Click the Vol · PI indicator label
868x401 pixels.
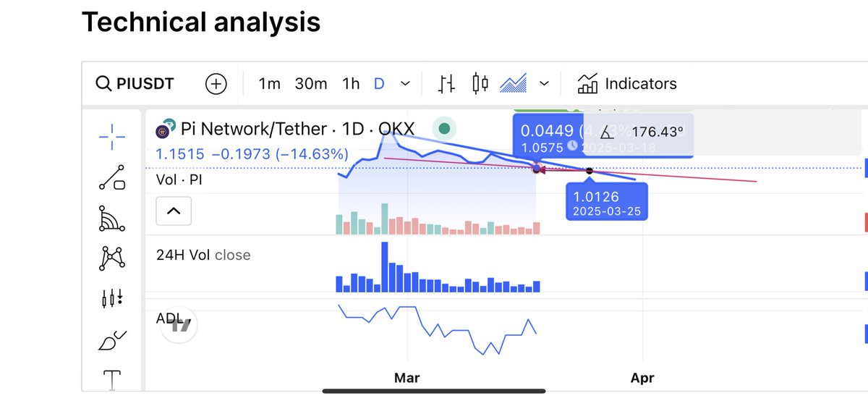pyautogui.click(x=179, y=180)
